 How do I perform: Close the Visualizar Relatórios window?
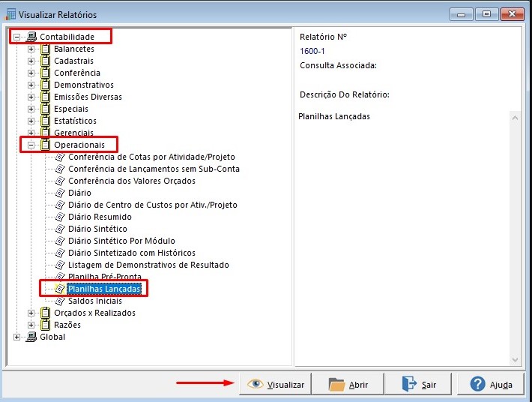point(512,14)
